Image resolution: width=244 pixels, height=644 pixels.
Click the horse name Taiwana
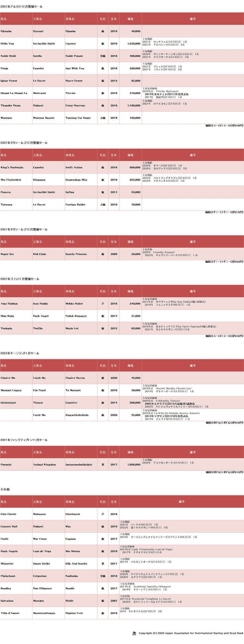(6, 205)
